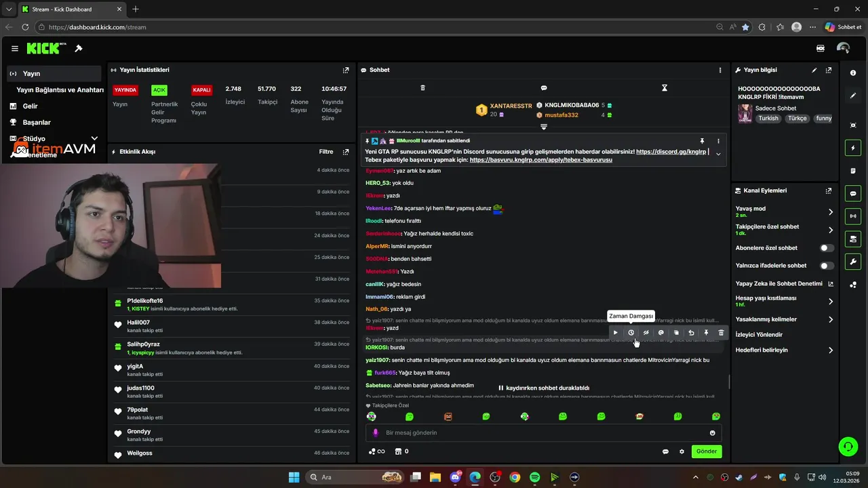Click the speech bubble icon atop the chat
Screen dimensions: 868x488
[544, 88]
